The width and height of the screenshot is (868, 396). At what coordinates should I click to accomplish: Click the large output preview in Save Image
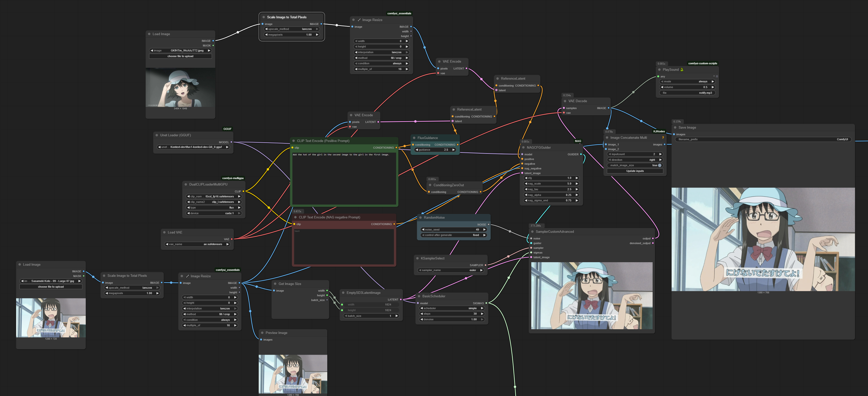(763, 239)
